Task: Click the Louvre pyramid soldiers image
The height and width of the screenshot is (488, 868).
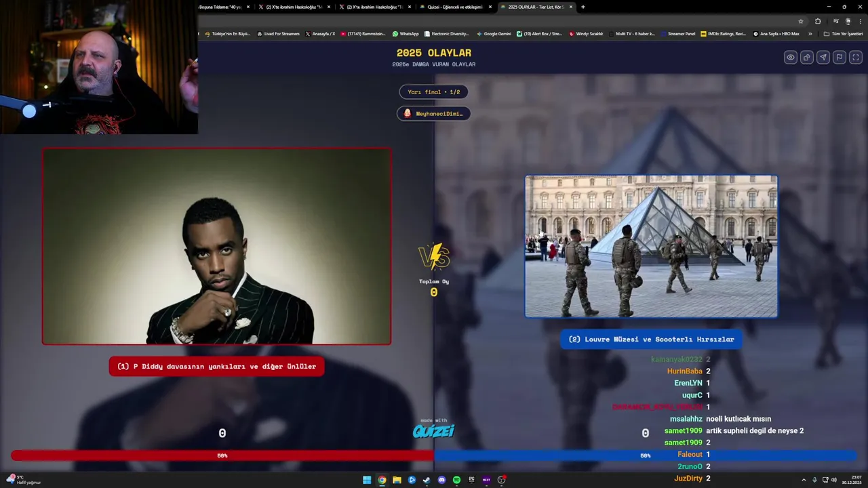Action: tap(651, 247)
